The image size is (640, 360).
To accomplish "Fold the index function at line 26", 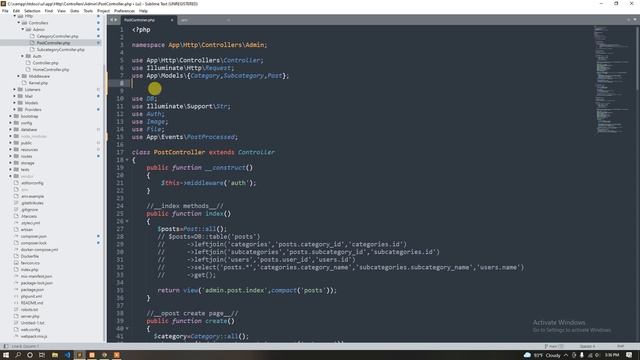I will coord(127,221).
